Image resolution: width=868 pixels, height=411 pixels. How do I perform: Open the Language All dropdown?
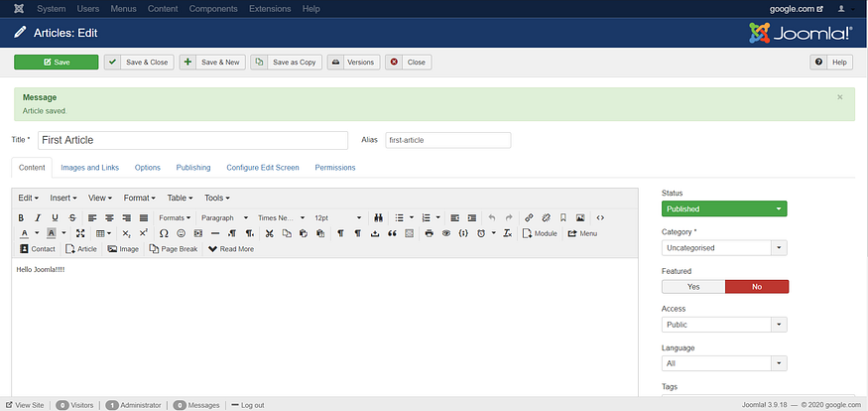pyautogui.click(x=724, y=363)
